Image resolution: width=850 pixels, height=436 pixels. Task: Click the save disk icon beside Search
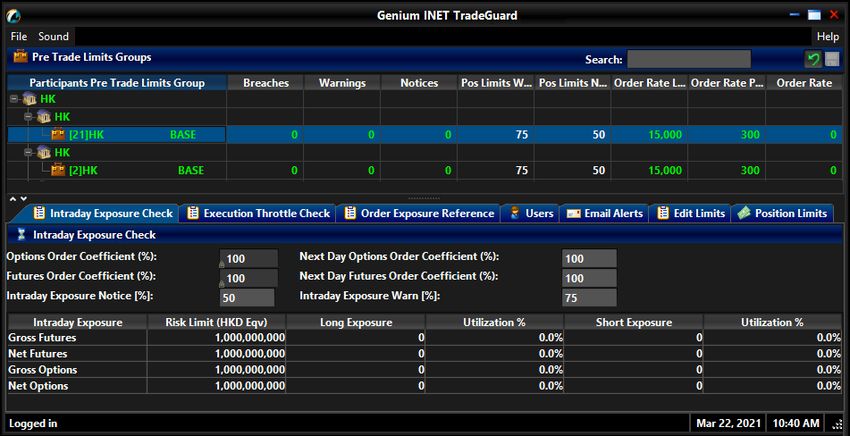(832, 59)
